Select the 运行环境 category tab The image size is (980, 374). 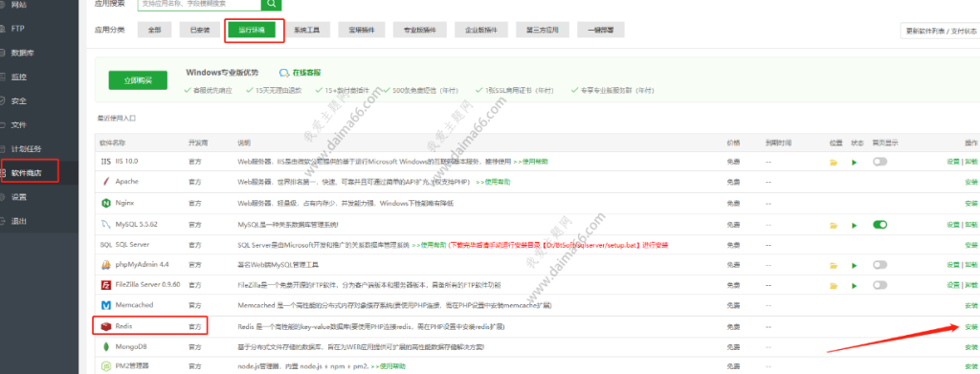point(251,30)
